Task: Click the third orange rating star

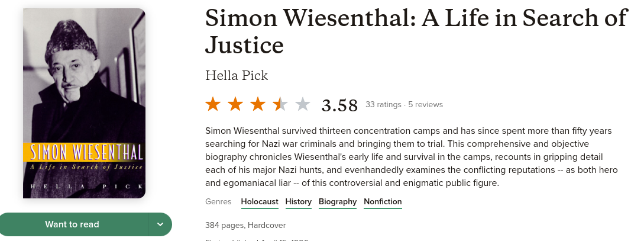Action: pyautogui.click(x=258, y=105)
